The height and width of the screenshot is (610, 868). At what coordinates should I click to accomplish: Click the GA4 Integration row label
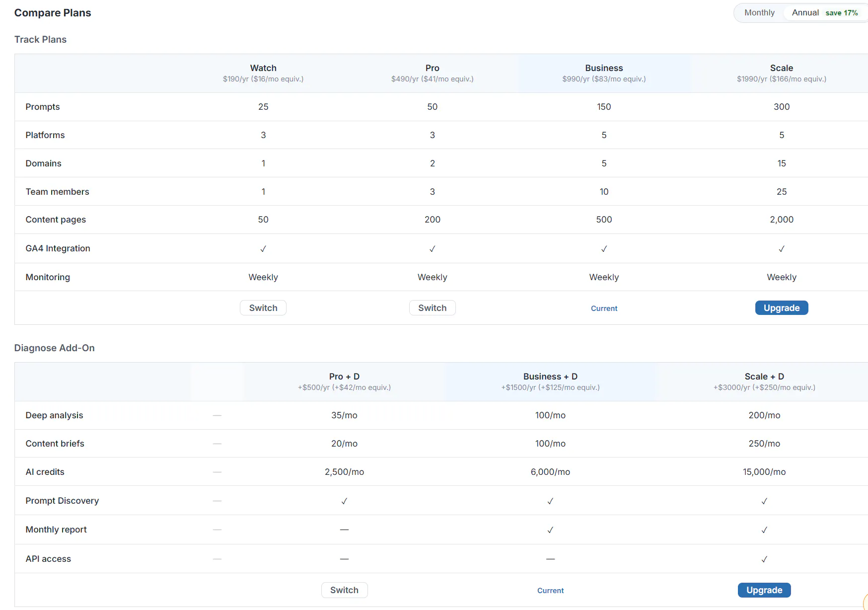pos(58,248)
